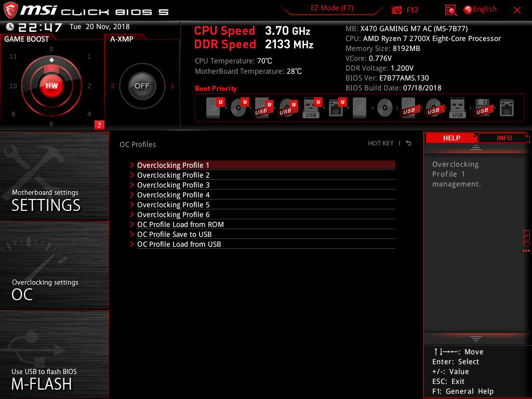
Task: Open the OC overclocking settings section
Action: (x=54, y=265)
